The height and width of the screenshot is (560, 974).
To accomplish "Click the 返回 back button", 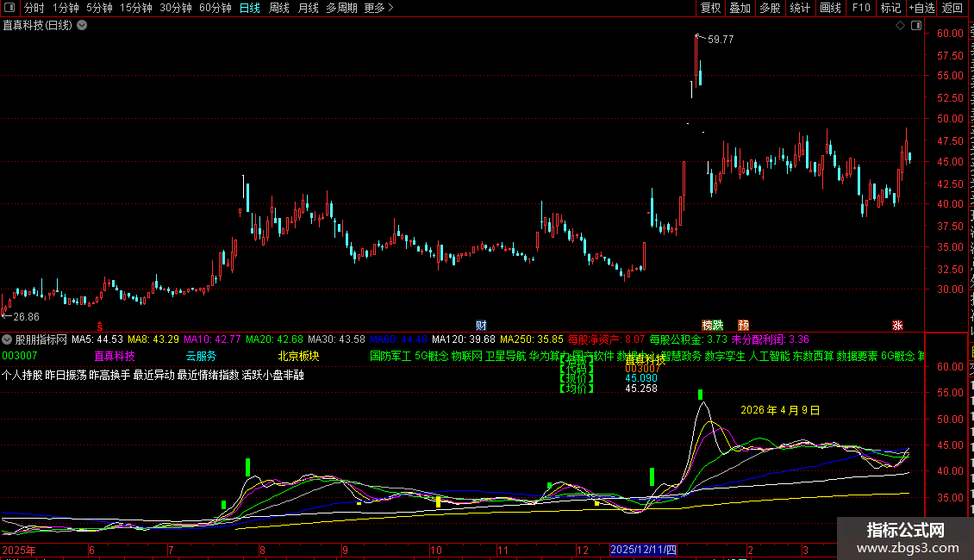I will 952,9.
